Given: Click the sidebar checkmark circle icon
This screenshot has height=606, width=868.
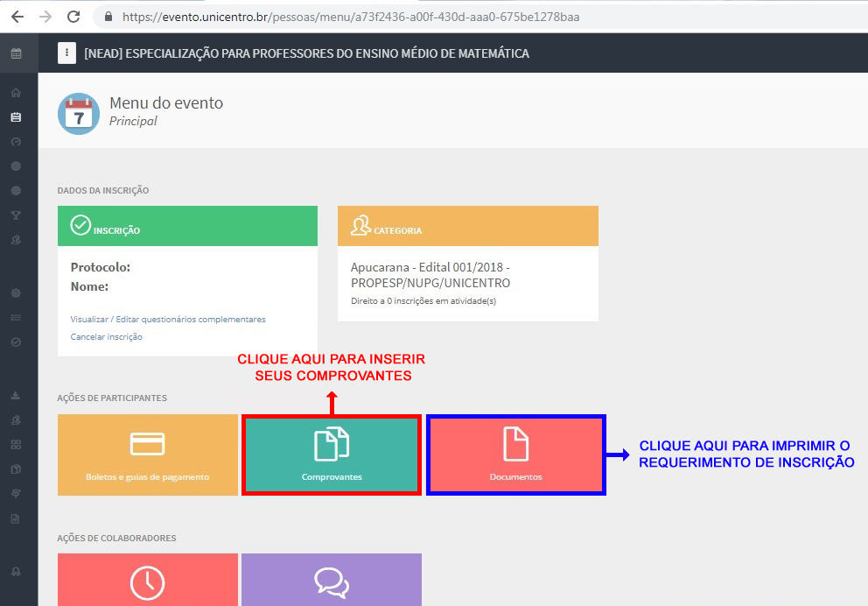Looking at the screenshot, I should pos(16,342).
